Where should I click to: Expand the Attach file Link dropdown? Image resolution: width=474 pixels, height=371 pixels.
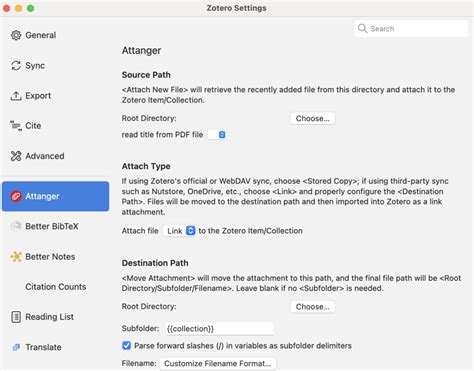coord(179,231)
